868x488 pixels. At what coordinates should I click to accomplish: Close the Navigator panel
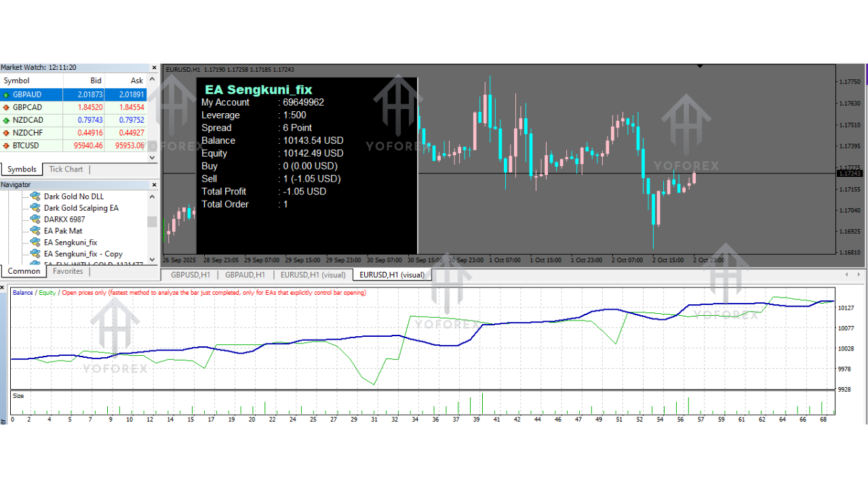click(154, 185)
